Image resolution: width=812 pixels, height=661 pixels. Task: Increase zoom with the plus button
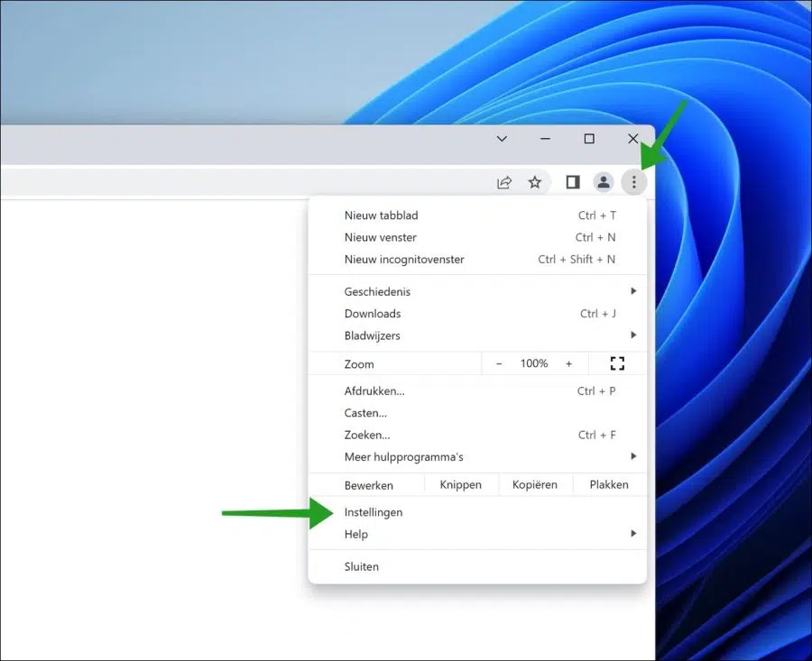[568, 364]
